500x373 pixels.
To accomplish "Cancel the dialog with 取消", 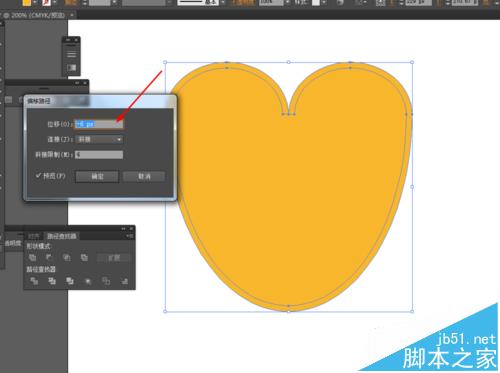I will pos(144,176).
